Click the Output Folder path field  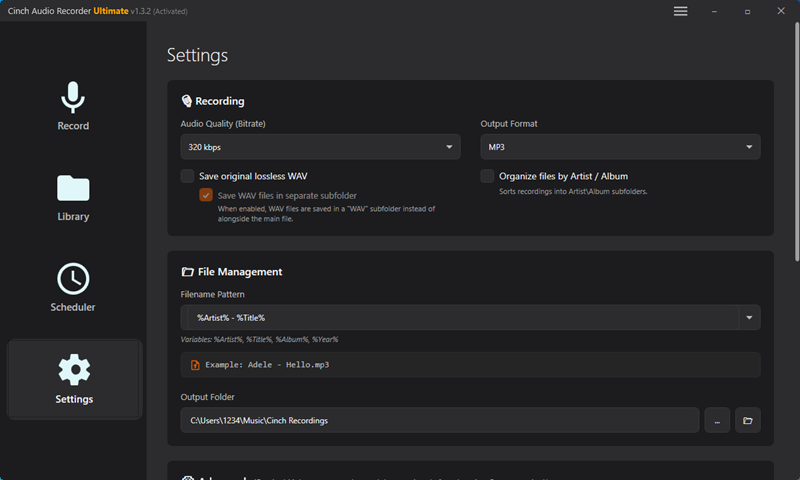pos(439,420)
